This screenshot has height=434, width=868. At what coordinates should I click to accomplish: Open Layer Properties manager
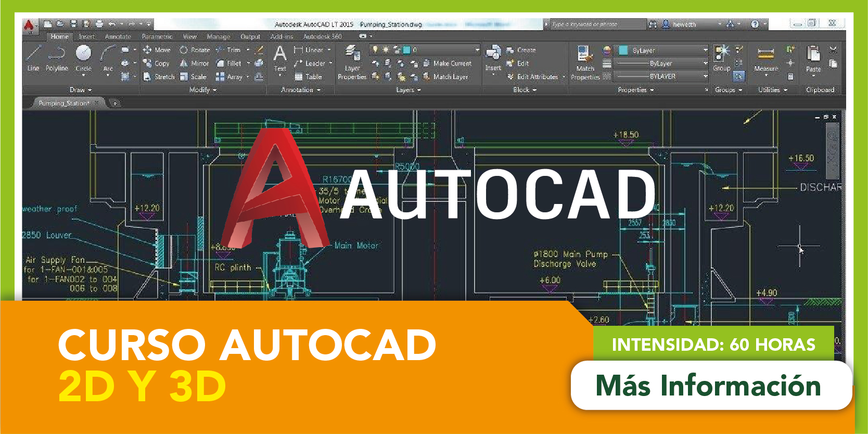352,62
